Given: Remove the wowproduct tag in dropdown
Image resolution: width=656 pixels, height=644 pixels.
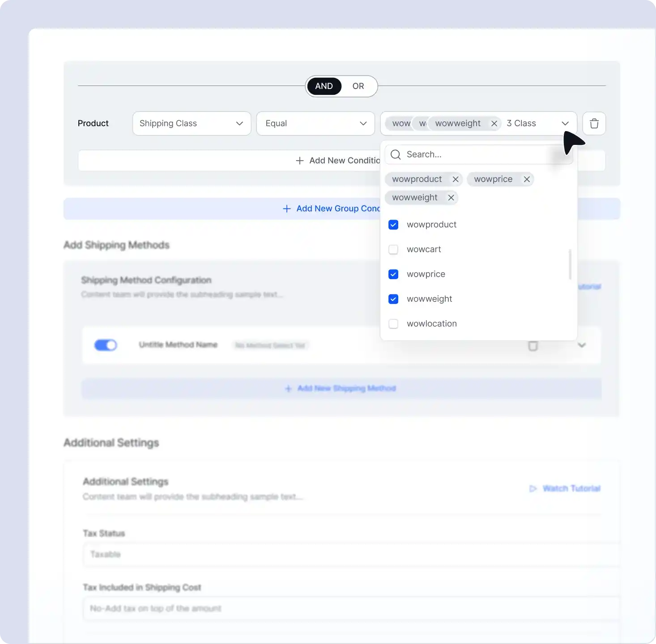Looking at the screenshot, I should click(x=455, y=179).
